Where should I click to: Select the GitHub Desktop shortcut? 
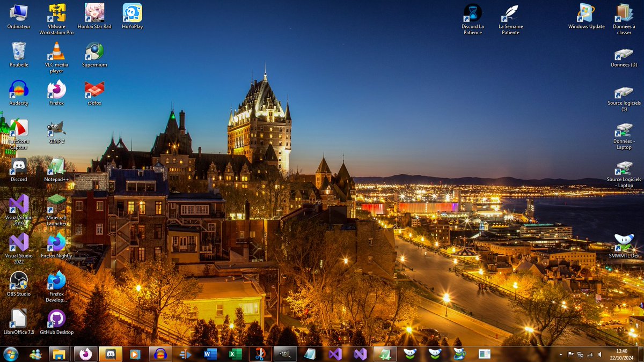[x=56, y=322]
